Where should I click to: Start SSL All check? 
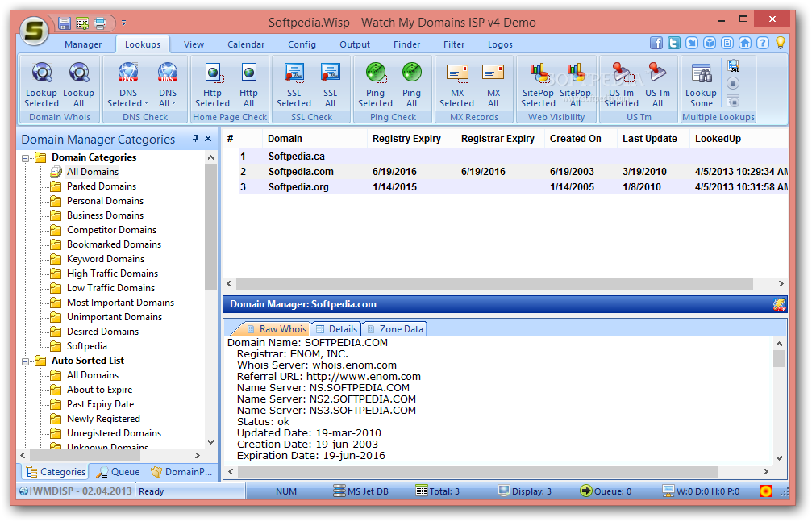331,85
